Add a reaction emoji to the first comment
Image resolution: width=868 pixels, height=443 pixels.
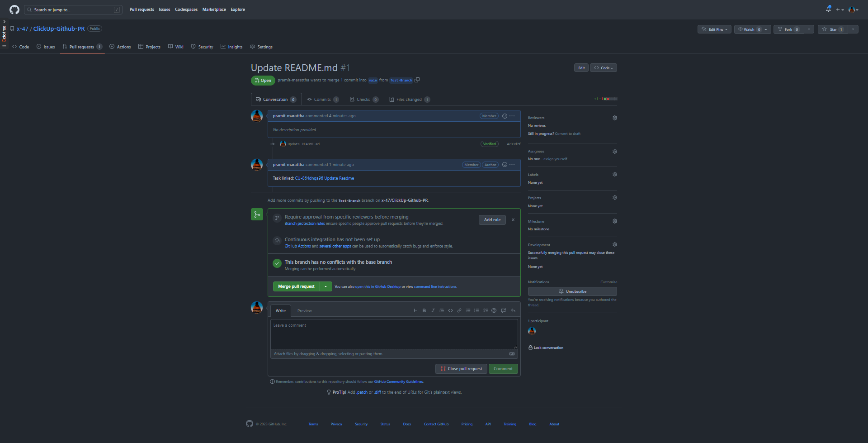click(504, 116)
